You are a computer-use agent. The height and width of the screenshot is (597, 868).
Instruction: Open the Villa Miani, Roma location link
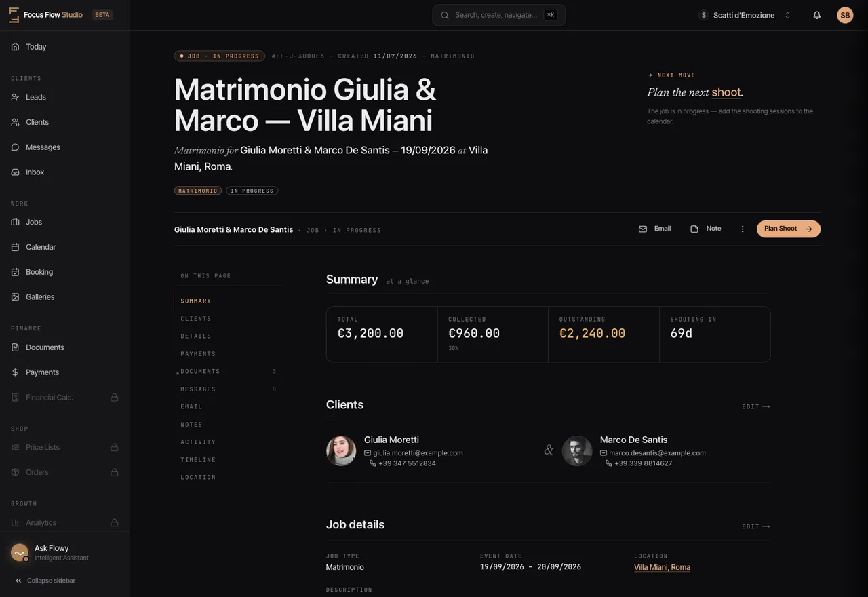click(x=662, y=567)
